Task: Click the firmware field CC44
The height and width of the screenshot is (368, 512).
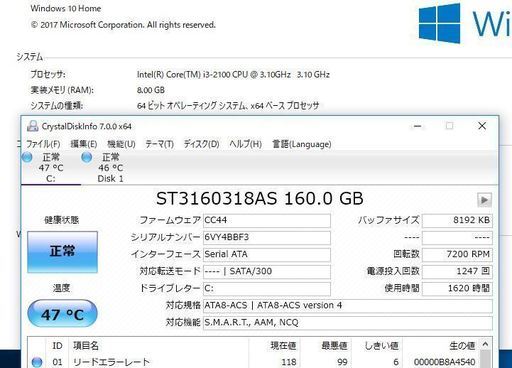Action: (267, 220)
